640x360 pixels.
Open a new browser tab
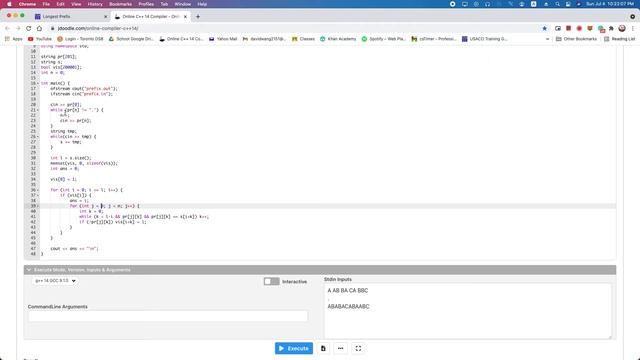(x=198, y=17)
